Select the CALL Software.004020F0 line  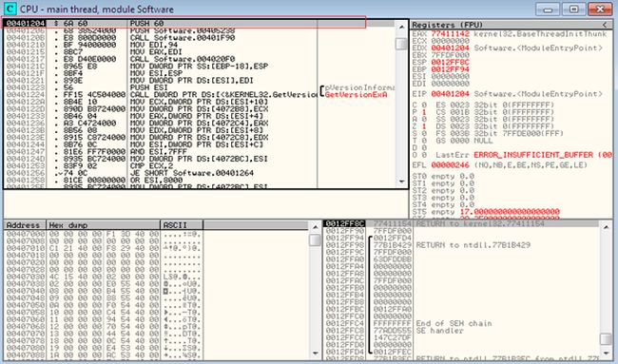[x=183, y=59]
